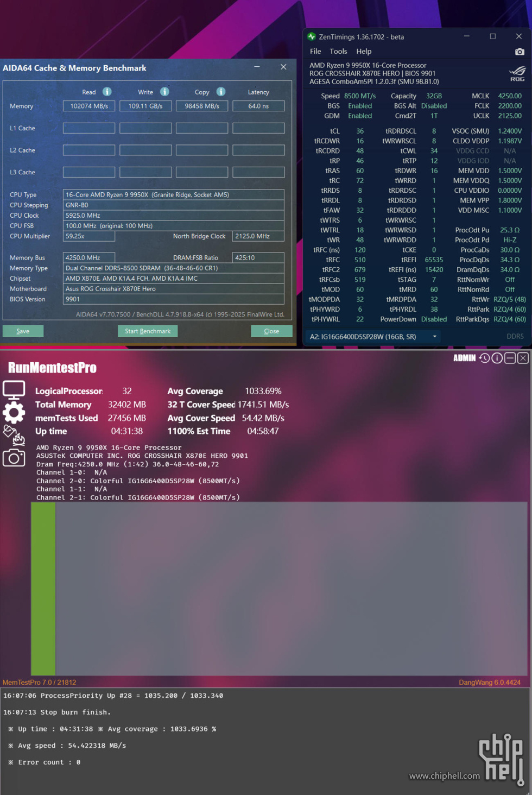Screen dimensions: 532x795
Task: Open the File menu in ZenTimings
Action: click(315, 52)
